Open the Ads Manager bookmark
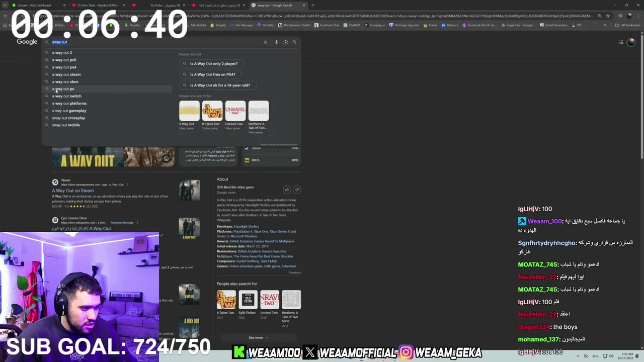Screen dimensions: 644x362 click(x=242, y=25)
